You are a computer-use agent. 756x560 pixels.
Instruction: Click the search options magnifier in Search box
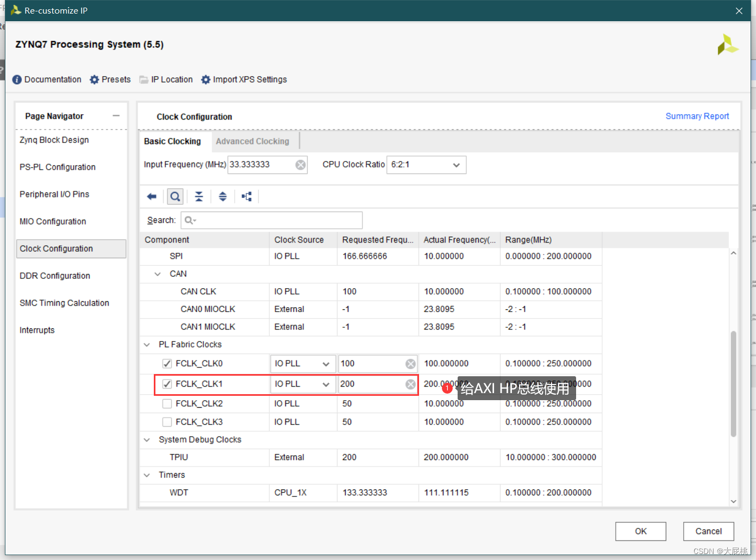coord(190,220)
